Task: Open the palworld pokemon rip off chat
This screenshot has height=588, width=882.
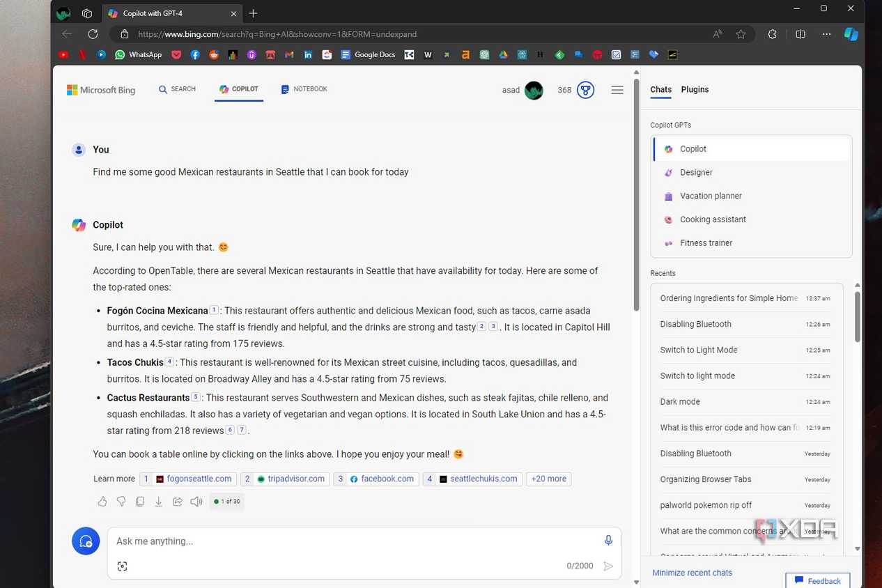Action: click(x=745, y=505)
